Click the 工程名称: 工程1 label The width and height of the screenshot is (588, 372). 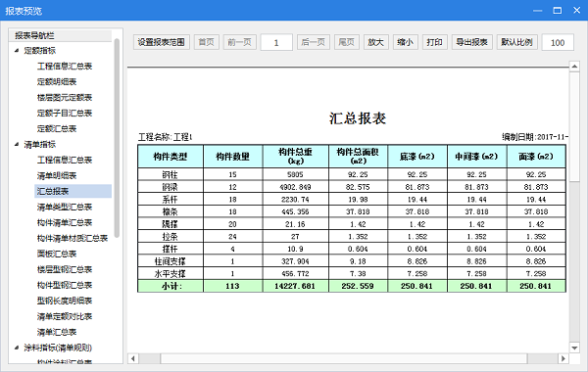click(x=166, y=137)
